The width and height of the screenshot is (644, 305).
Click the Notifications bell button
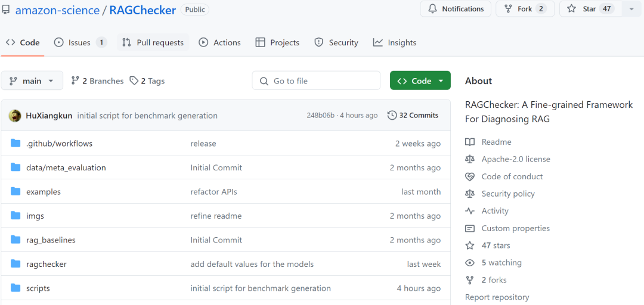pyautogui.click(x=456, y=9)
